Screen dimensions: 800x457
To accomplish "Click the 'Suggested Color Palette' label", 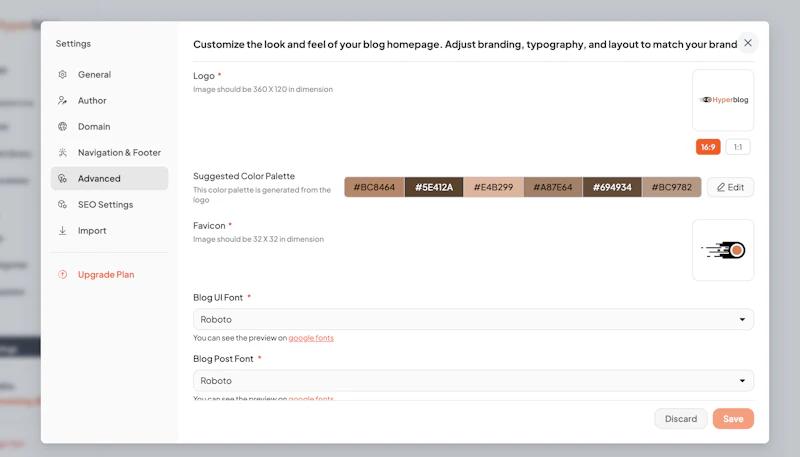I will (x=244, y=176).
